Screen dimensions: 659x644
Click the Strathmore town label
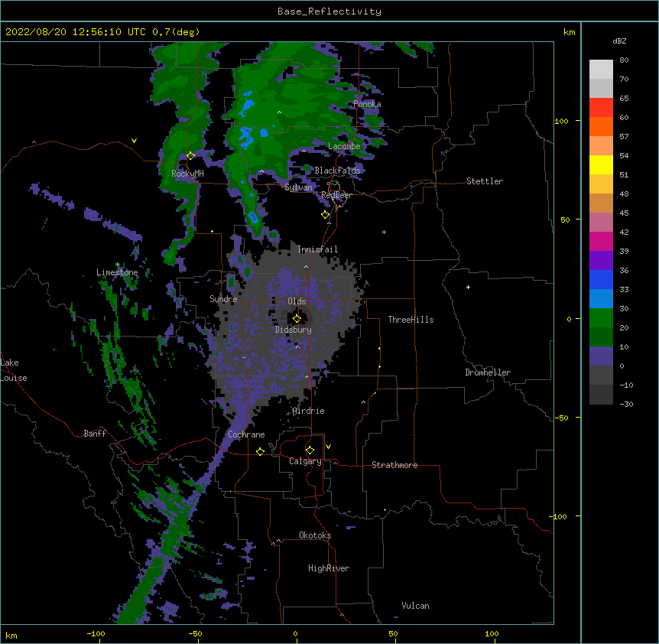(394, 465)
